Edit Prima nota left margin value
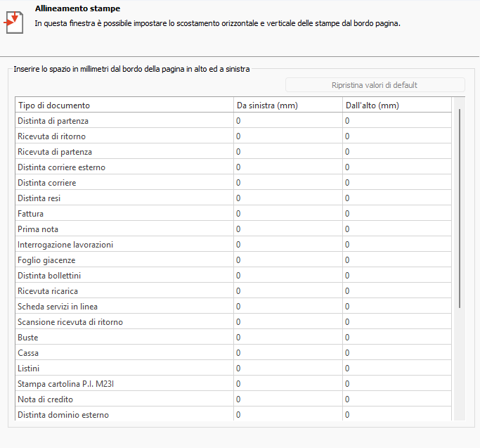Screen dimensions: 480x448 tap(287, 229)
